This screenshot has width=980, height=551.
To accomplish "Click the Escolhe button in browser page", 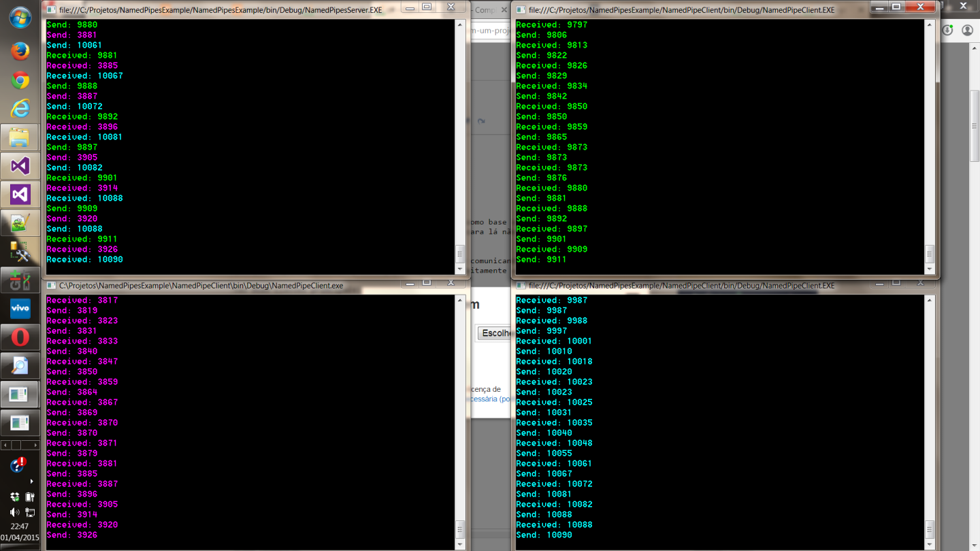I will [494, 333].
